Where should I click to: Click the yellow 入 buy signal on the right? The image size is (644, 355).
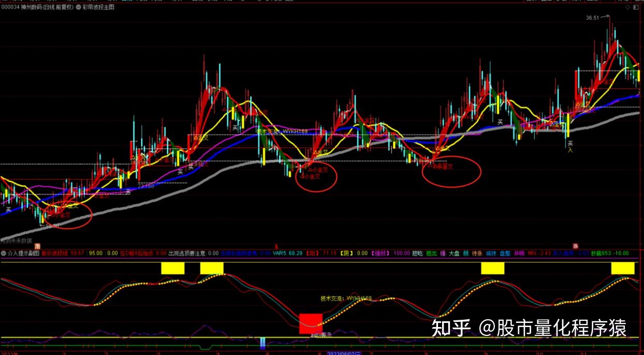coord(570,150)
